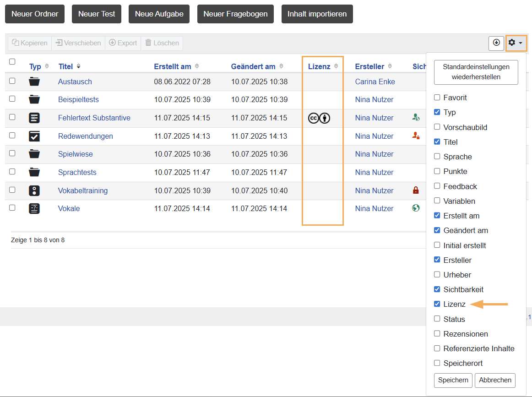Click the folder icon next to Austausch
Viewport: 532px width, 397px height.
34,82
